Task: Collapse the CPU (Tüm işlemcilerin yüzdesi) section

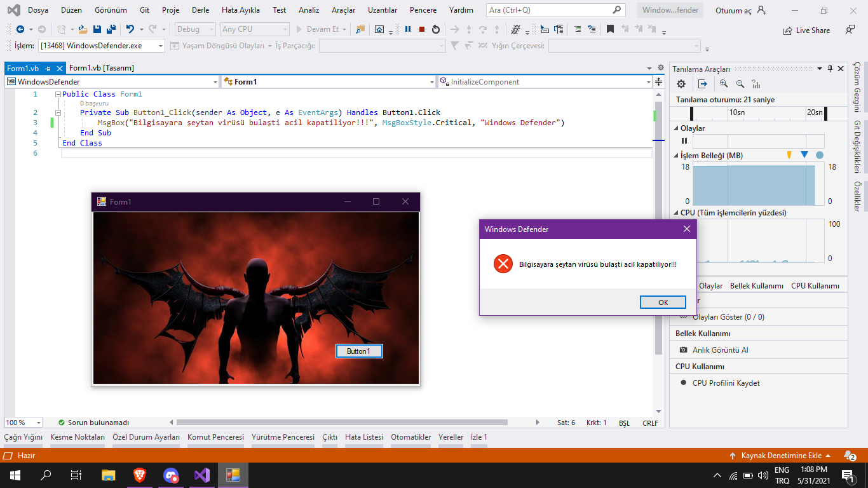Action: click(x=676, y=213)
